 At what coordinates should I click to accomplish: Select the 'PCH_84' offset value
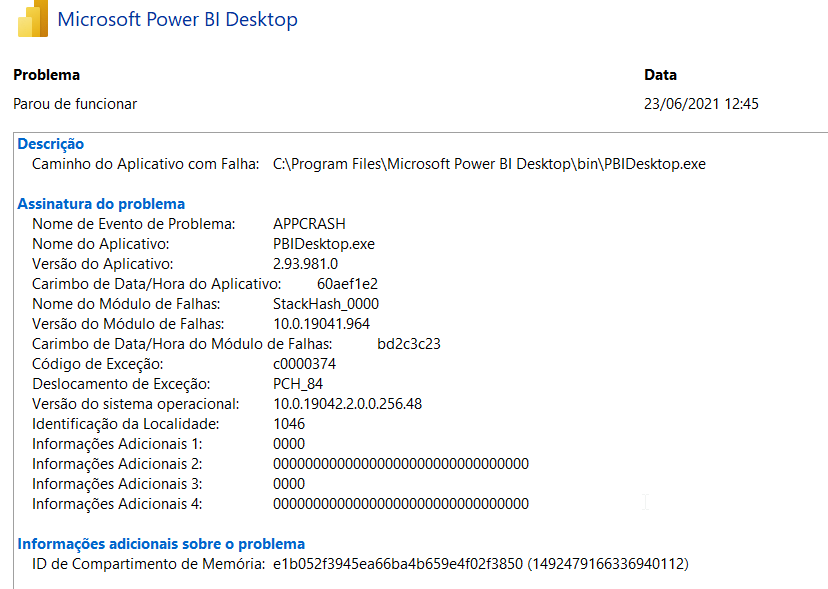[298, 384]
